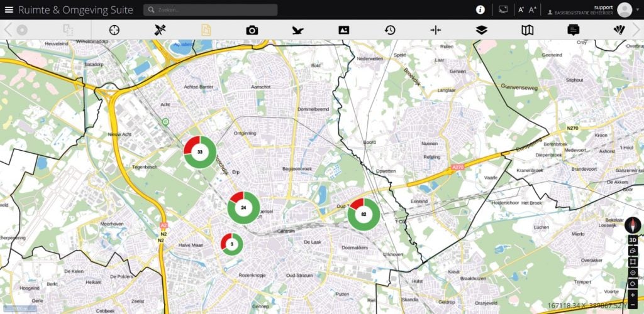Click the highlighted yellow document tool
The height and width of the screenshot is (314, 644).
coord(206,30)
